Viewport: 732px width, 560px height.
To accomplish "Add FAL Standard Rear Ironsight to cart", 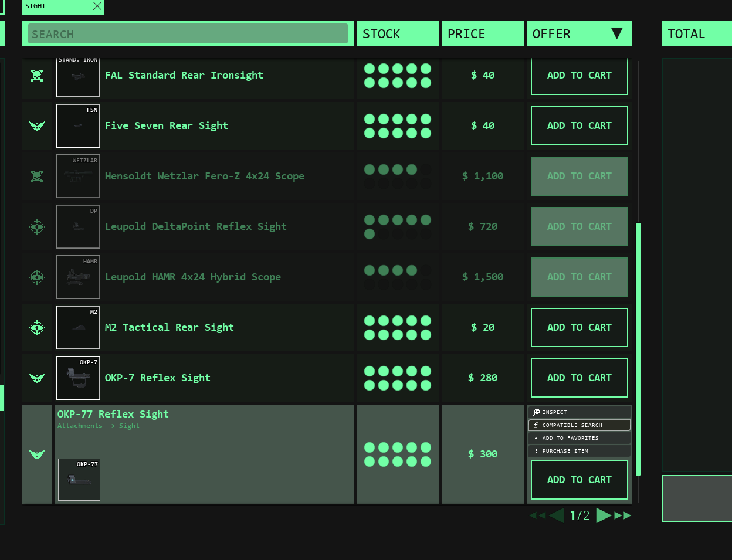I will [579, 75].
